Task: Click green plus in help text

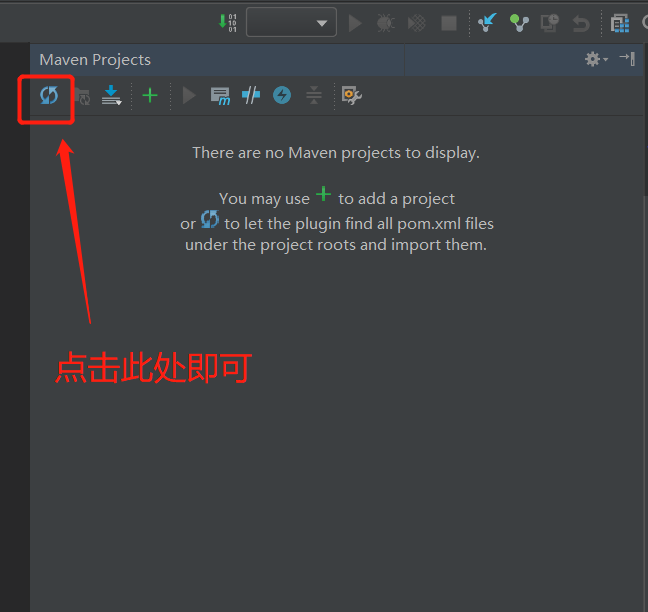Action: tap(324, 194)
